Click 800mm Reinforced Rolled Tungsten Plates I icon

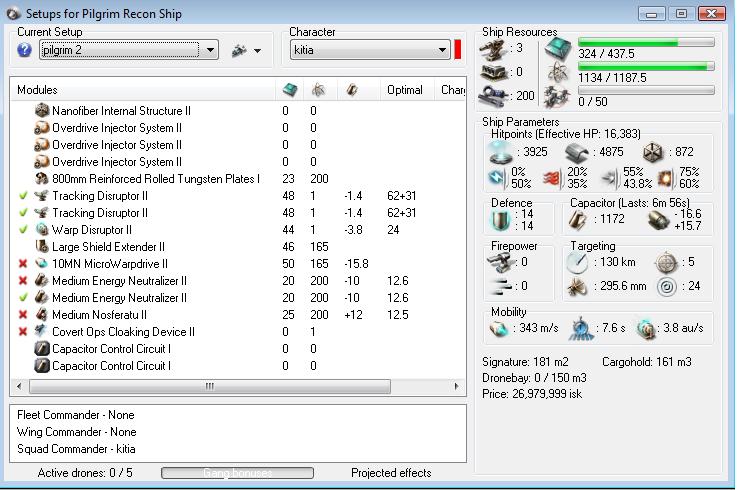click(x=42, y=179)
